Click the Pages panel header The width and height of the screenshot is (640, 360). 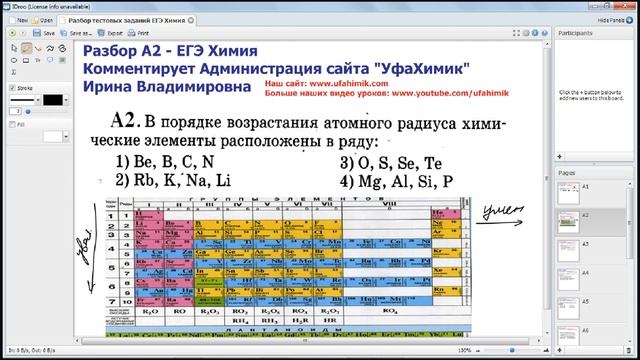tap(594, 173)
